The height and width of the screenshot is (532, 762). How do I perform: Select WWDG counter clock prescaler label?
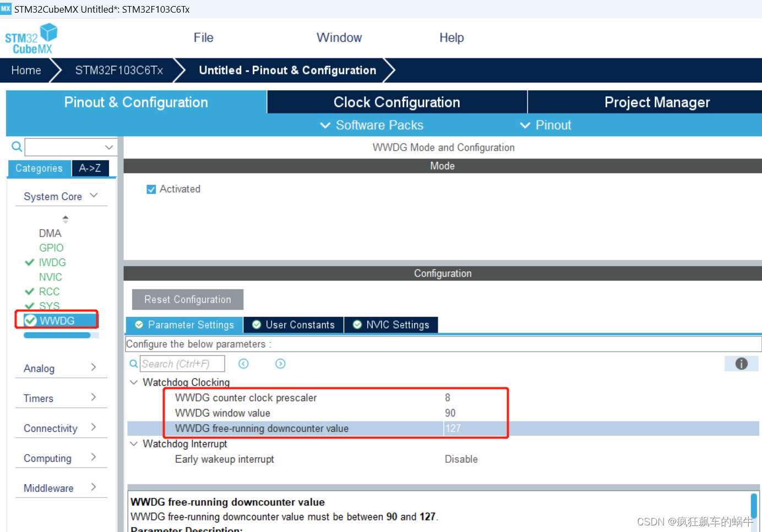246,398
